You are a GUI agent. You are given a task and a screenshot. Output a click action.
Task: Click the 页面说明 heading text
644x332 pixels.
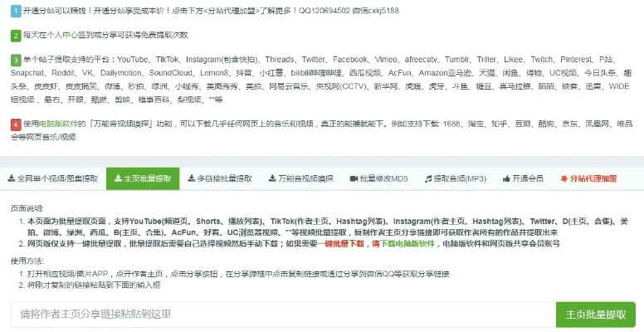tap(27, 208)
